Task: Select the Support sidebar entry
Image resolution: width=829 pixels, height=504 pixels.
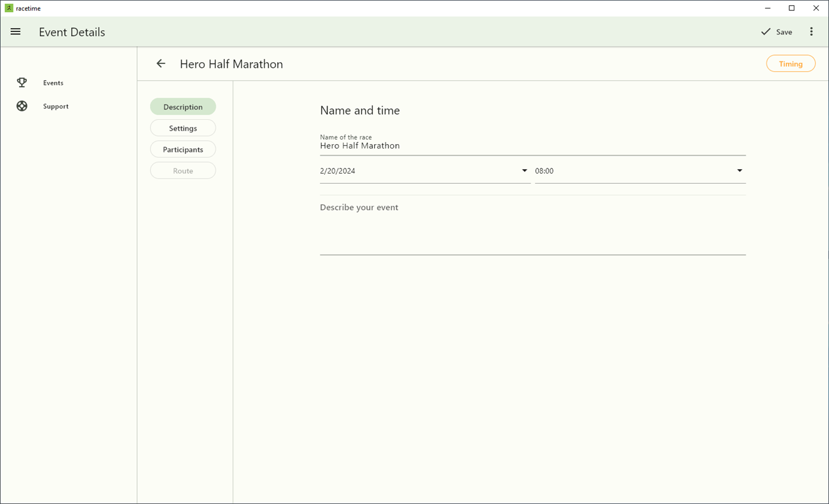Action: [56, 106]
